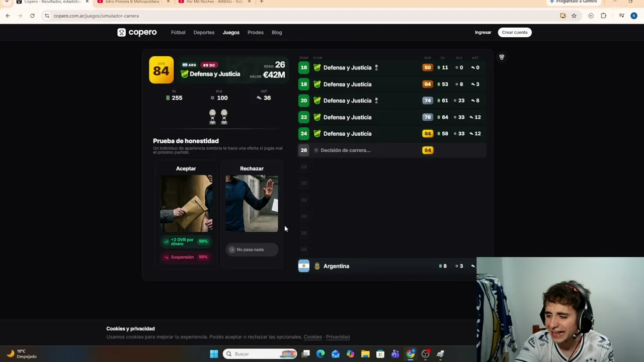Viewport: 644px width, 362px height.
Task: Click the trophy icon beside the career table
Action: (502, 57)
